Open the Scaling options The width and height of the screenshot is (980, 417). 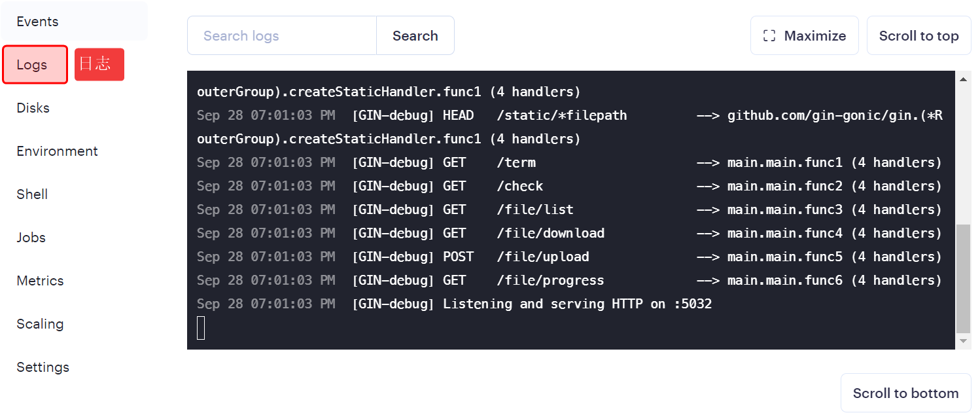(x=40, y=324)
